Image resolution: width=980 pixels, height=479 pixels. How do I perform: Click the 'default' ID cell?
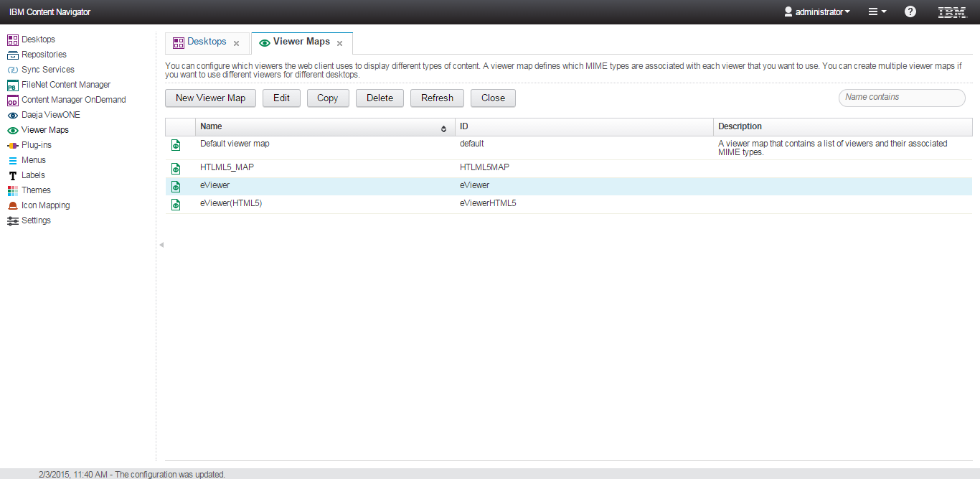pos(472,144)
